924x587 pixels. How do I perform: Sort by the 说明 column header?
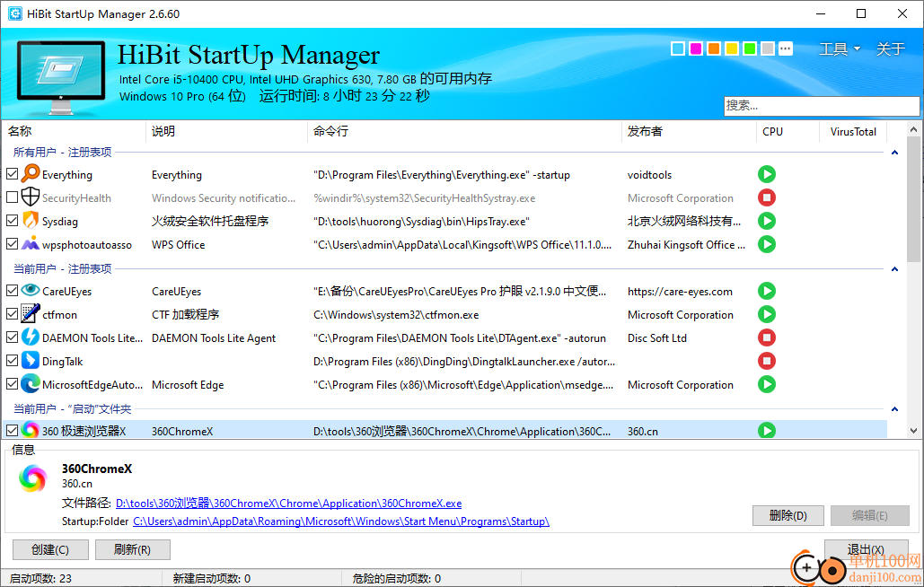pyautogui.click(x=226, y=131)
